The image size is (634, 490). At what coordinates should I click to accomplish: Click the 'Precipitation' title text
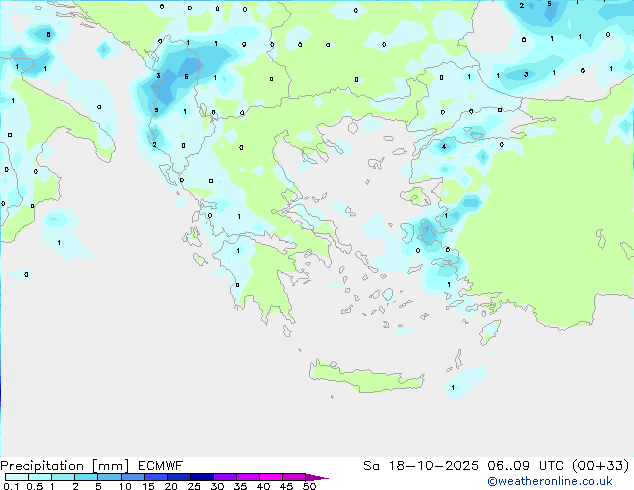coord(42,466)
